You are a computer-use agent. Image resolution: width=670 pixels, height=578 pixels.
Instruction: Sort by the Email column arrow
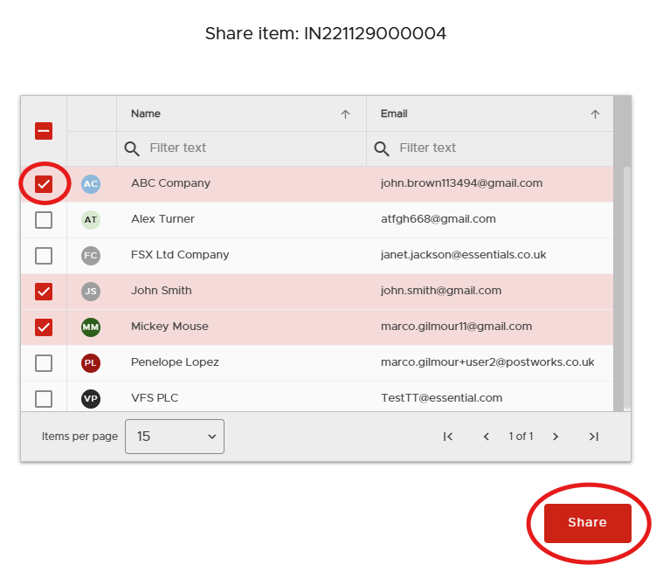(x=595, y=114)
